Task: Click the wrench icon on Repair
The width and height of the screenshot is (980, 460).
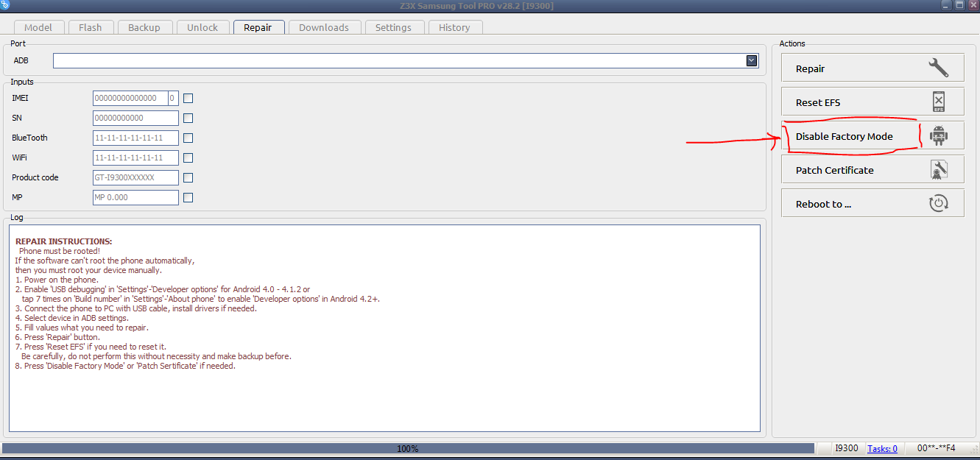Action: 938,68
